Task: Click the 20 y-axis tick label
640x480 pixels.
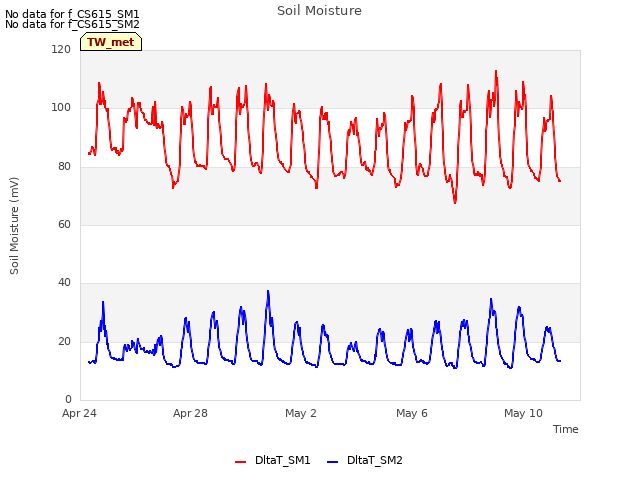Action: pos(64,341)
